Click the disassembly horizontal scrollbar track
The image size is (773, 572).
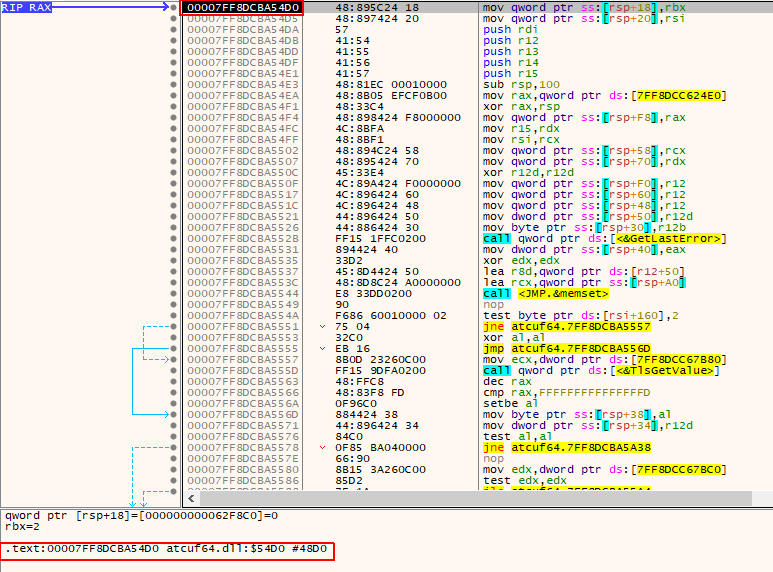pos(476,499)
